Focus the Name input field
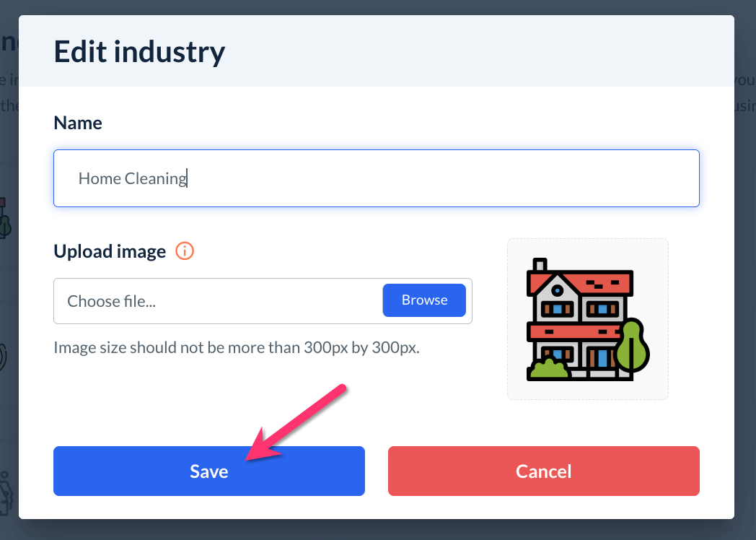This screenshot has width=756, height=540. click(433, 178)
